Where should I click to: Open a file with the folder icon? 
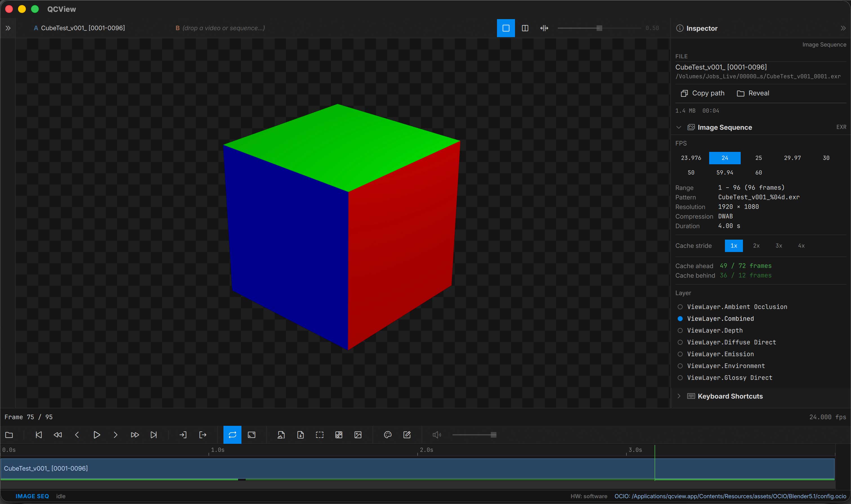pos(9,435)
